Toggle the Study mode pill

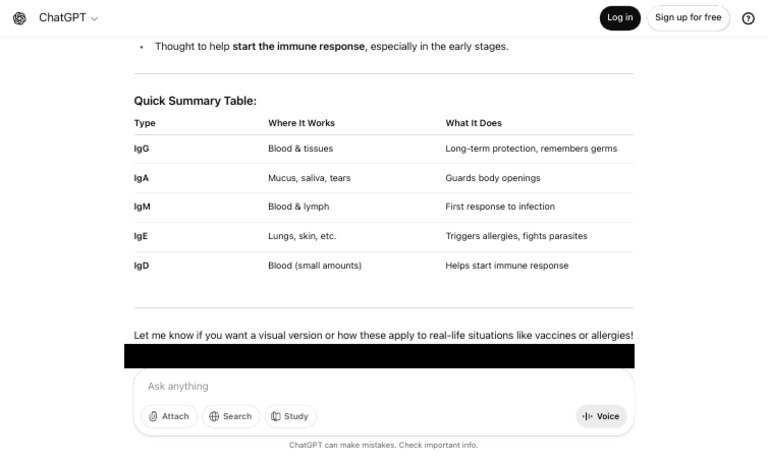click(x=290, y=416)
